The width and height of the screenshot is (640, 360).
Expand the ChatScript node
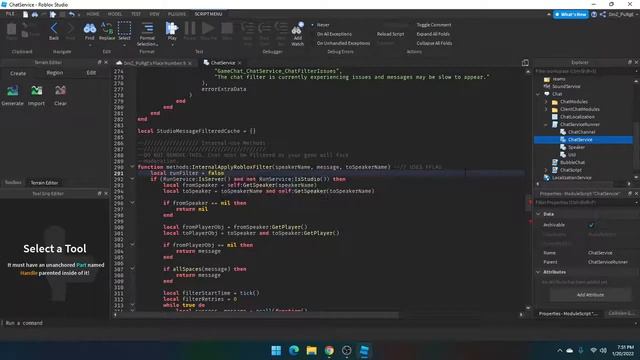pyautogui.click(x=546, y=170)
